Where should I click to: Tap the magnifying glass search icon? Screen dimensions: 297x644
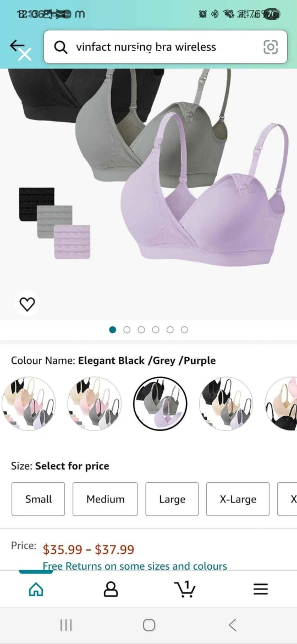click(x=61, y=47)
